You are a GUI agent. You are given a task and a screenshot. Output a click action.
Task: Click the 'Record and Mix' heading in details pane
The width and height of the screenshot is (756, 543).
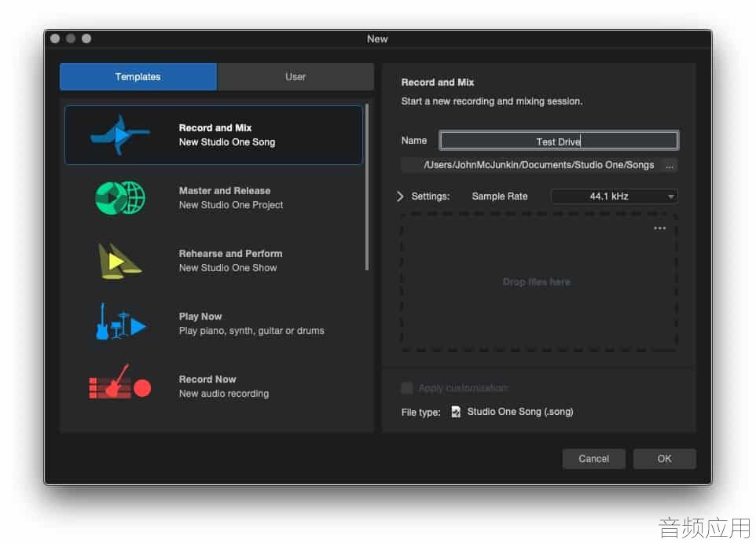coord(438,83)
